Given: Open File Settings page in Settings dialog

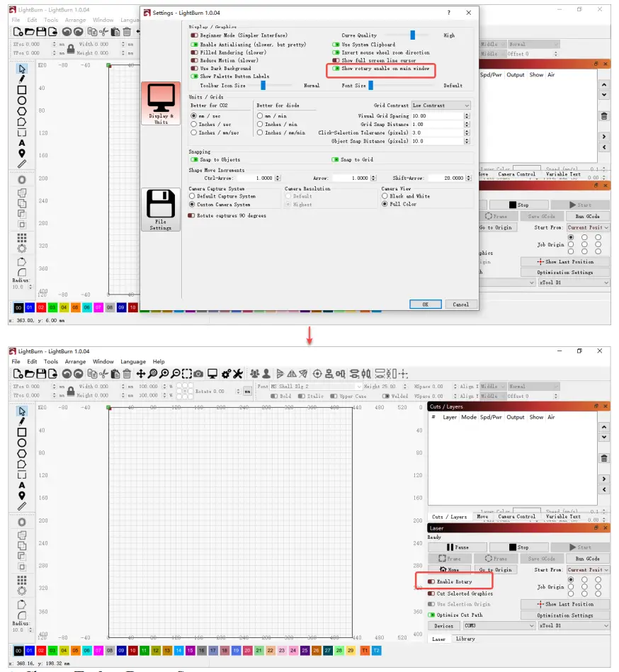Looking at the screenshot, I should tap(161, 210).
